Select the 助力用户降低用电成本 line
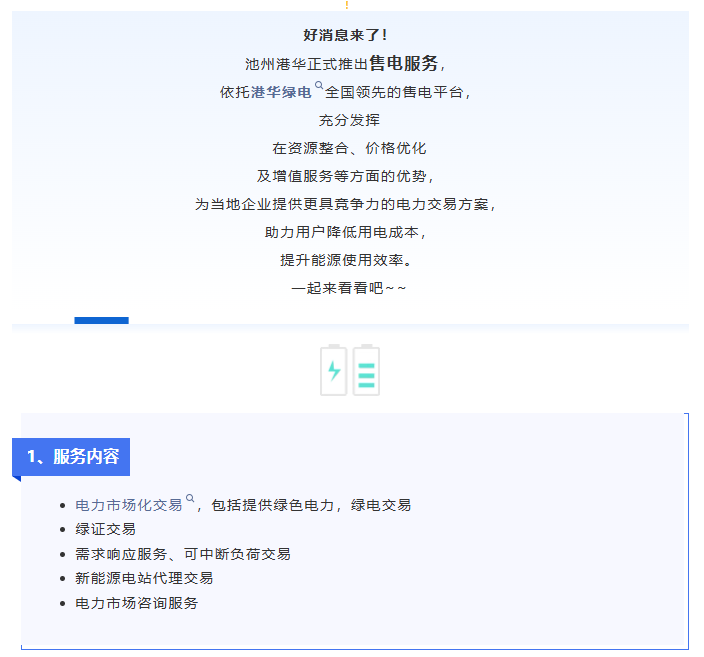This screenshot has height=657, width=704. [x=345, y=232]
